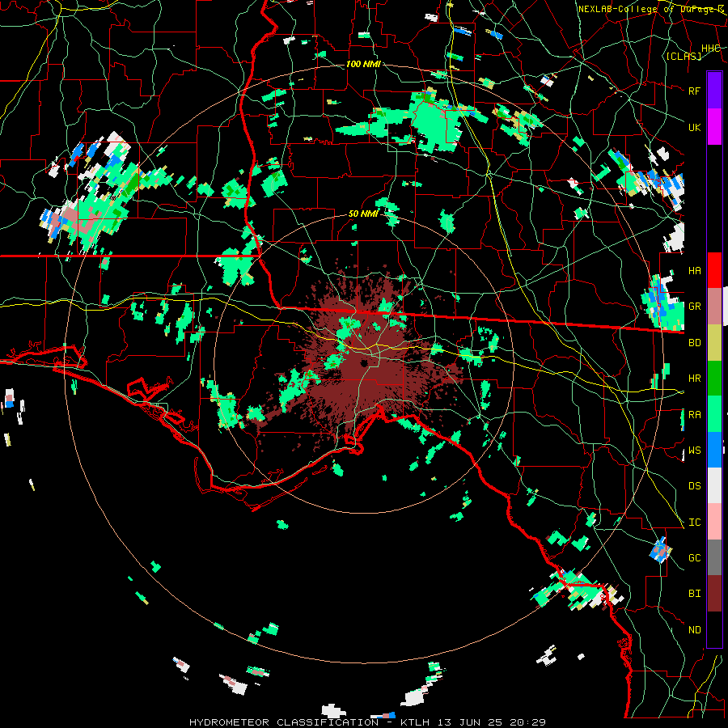Screen dimensions: 728x728
Task: Click the BI brown legend swatch
Action: coord(714,594)
